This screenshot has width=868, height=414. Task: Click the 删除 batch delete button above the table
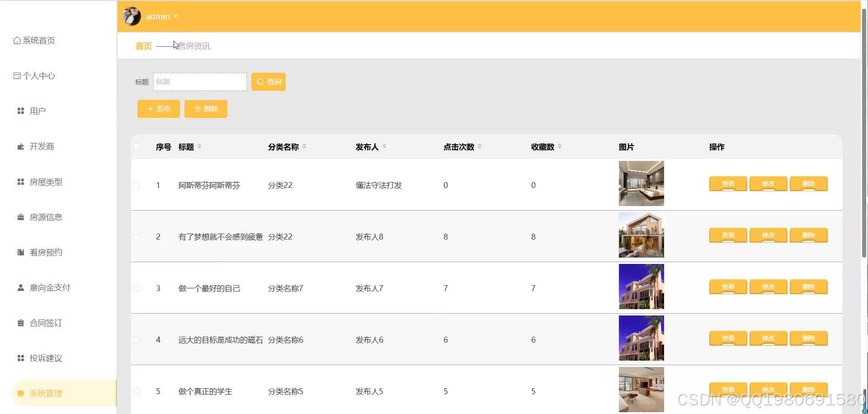pos(206,109)
